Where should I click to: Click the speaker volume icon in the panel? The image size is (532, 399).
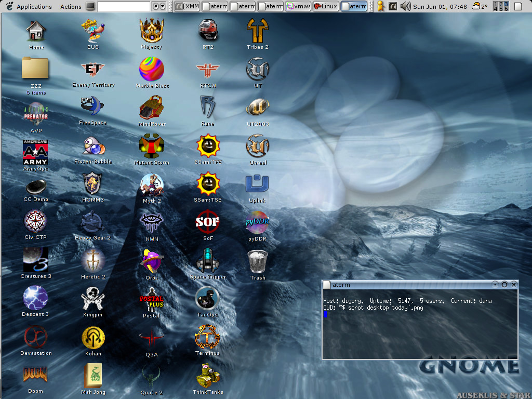[x=405, y=6]
